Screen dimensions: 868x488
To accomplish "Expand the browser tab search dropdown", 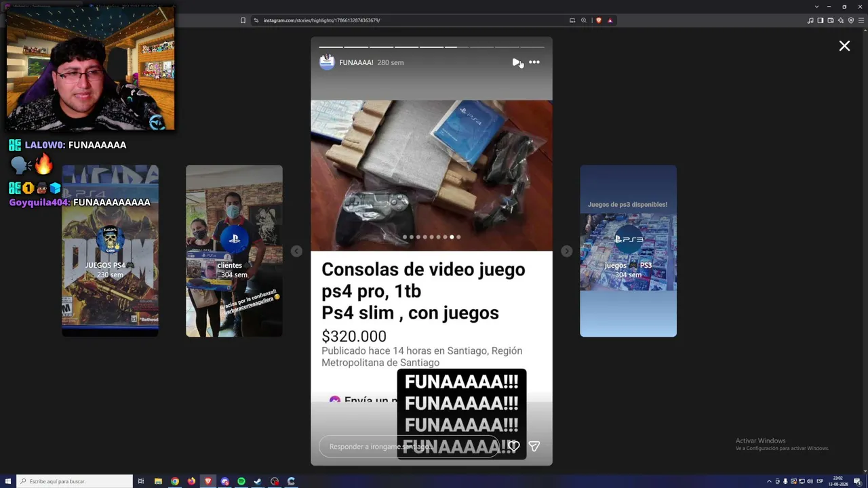I will [816, 7].
